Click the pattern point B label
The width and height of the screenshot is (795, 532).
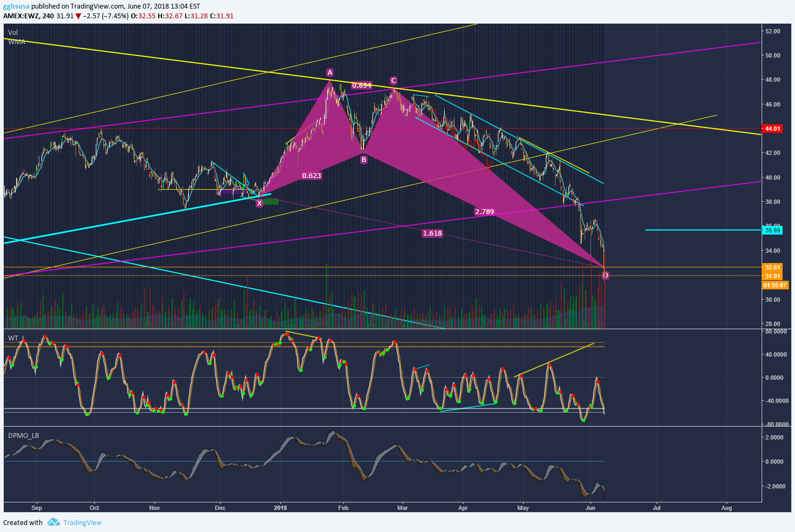(364, 159)
